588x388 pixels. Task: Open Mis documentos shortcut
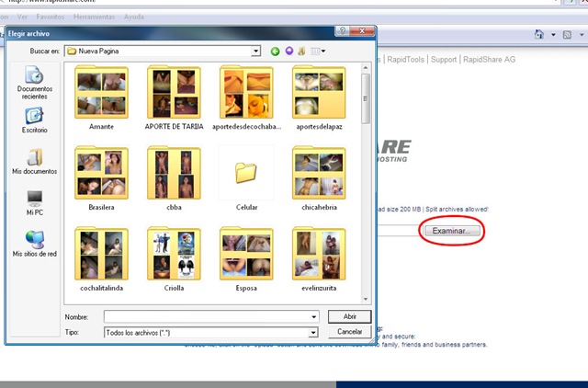[35, 162]
